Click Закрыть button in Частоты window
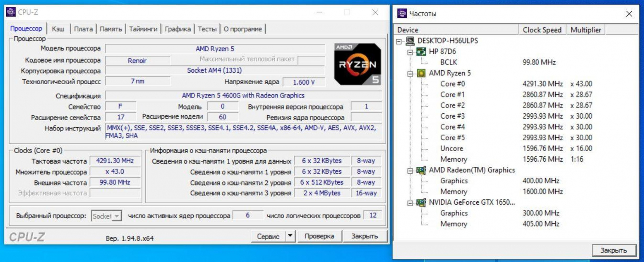644x262 pixels. point(614,250)
